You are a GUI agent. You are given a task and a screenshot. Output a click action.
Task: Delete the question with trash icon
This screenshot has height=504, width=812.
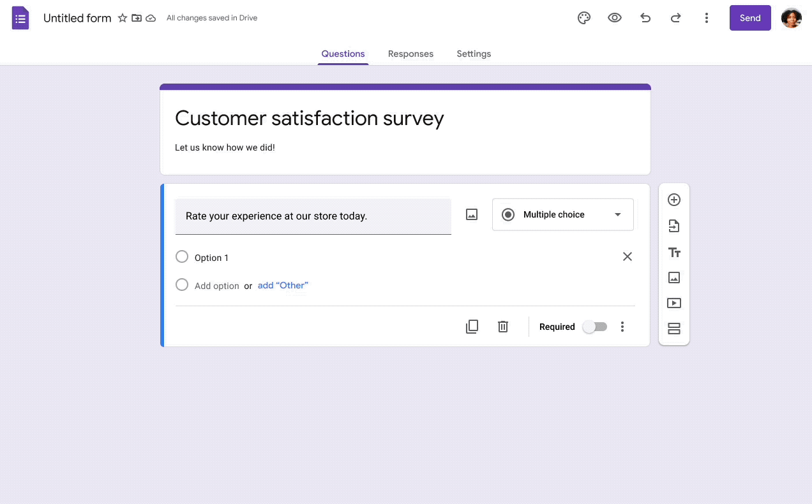point(503,327)
